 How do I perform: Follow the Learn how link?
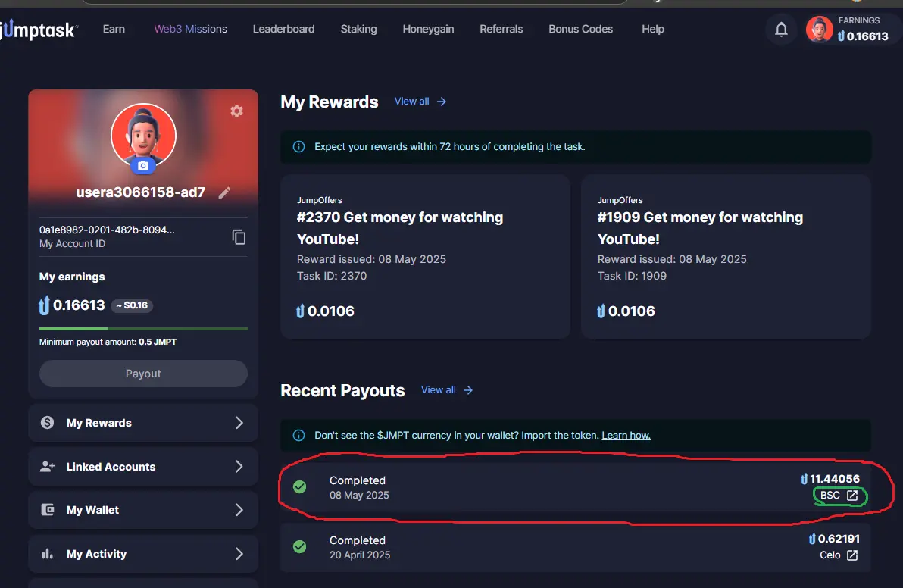626,436
